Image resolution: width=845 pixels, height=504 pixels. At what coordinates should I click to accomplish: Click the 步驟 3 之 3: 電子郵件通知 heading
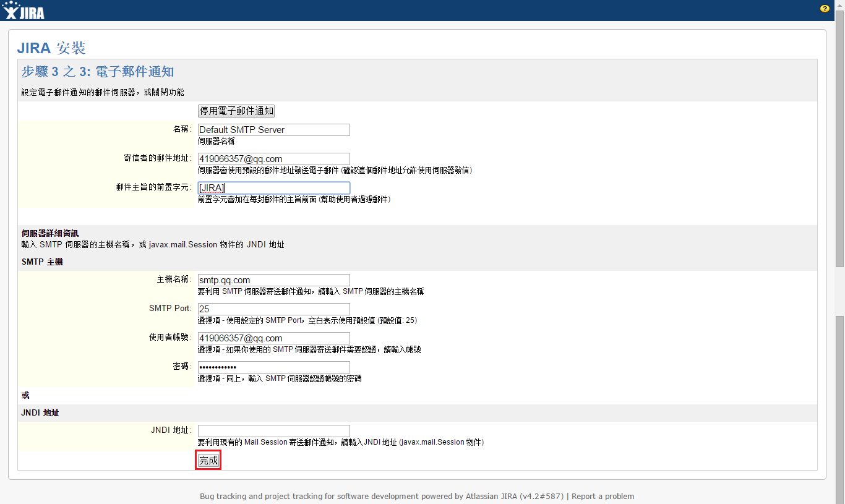pos(98,72)
